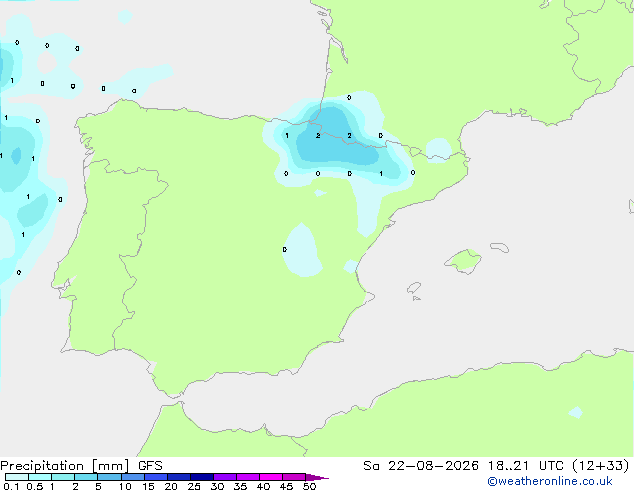Click the legend label '0.5'

click(x=34, y=486)
